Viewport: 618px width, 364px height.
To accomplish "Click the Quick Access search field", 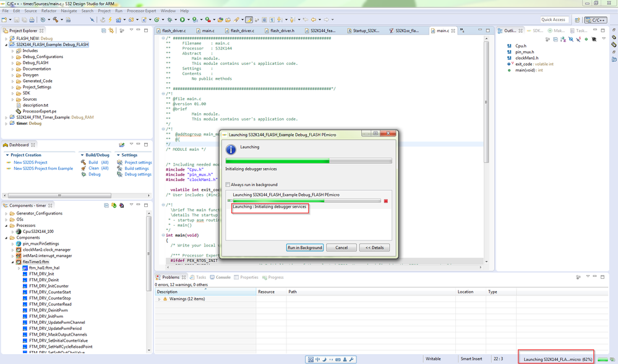I will click(x=554, y=20).
